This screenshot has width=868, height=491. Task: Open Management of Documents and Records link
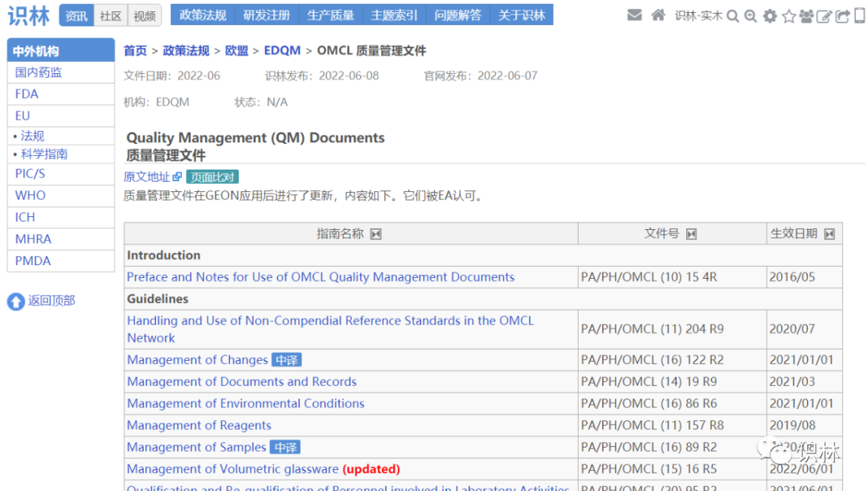242,382
